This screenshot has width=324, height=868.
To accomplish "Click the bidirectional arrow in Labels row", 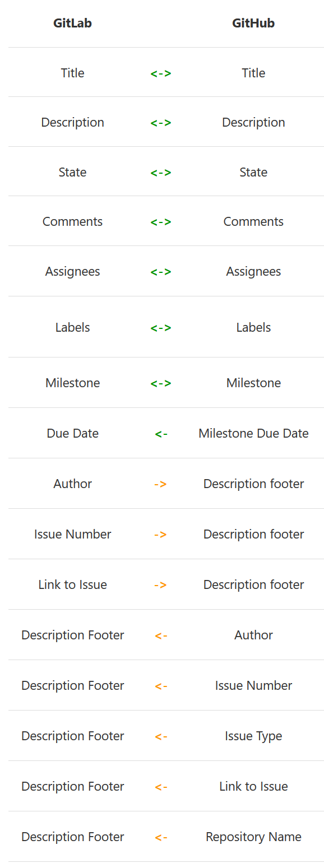I will tap(161, 327).
